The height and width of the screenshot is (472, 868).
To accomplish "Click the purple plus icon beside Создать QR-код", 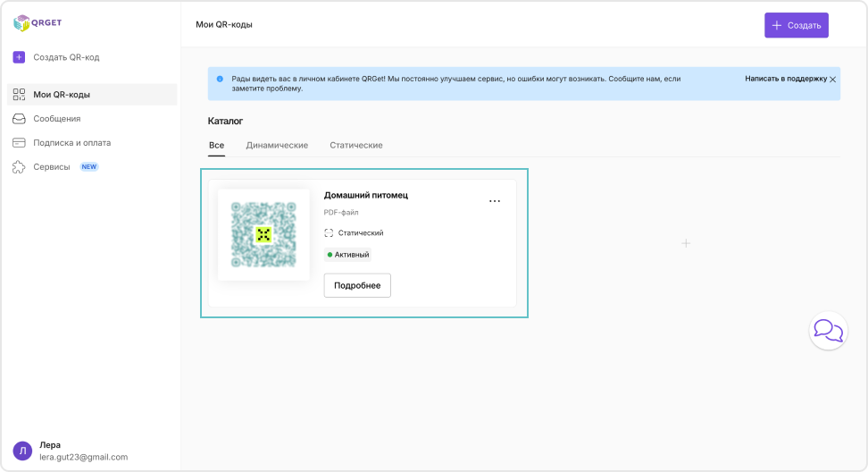I will click(19, 57).
